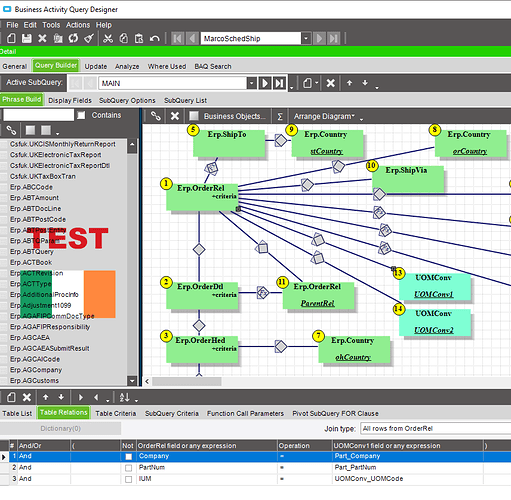
Task: Open the MarcoSchedShip query ID dropdown
Action: [x=306, y=38]
